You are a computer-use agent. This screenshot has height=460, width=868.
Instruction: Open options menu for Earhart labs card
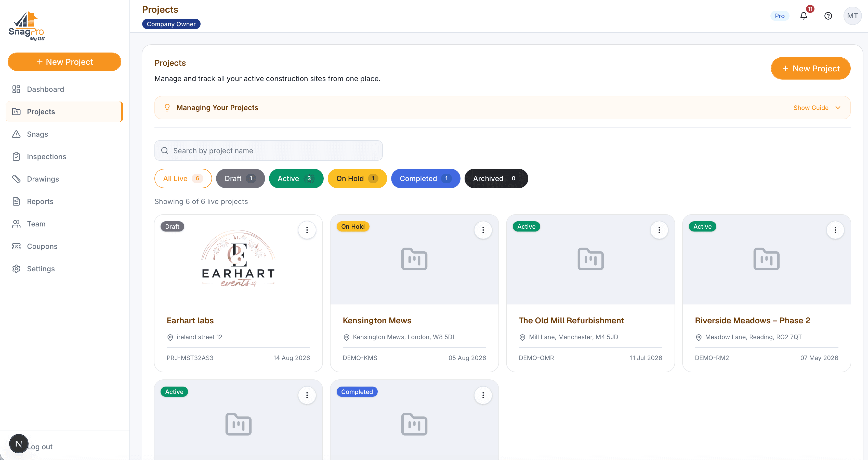307,230
